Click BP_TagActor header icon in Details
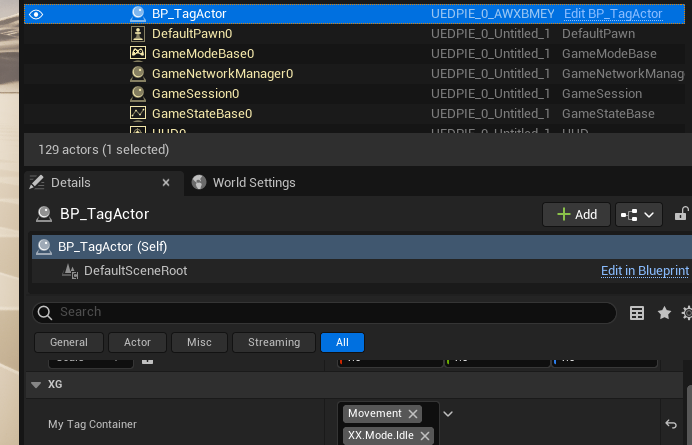 point(44,214)
